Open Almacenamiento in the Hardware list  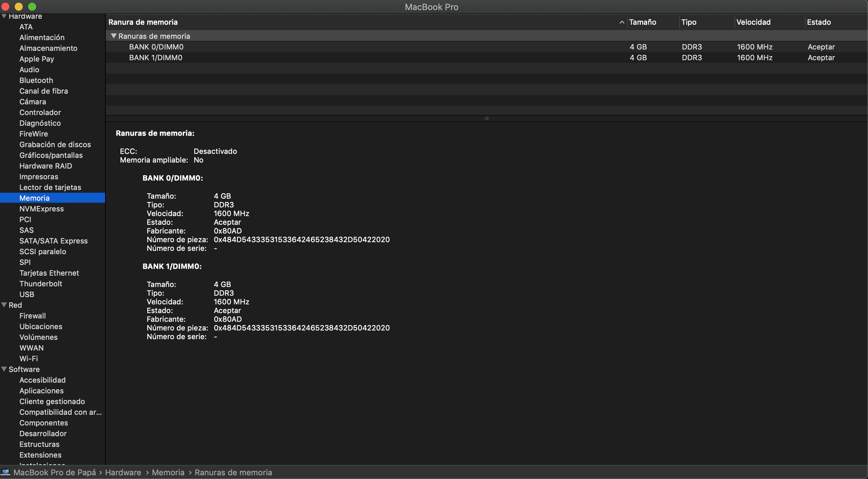[x=48, y=48]
